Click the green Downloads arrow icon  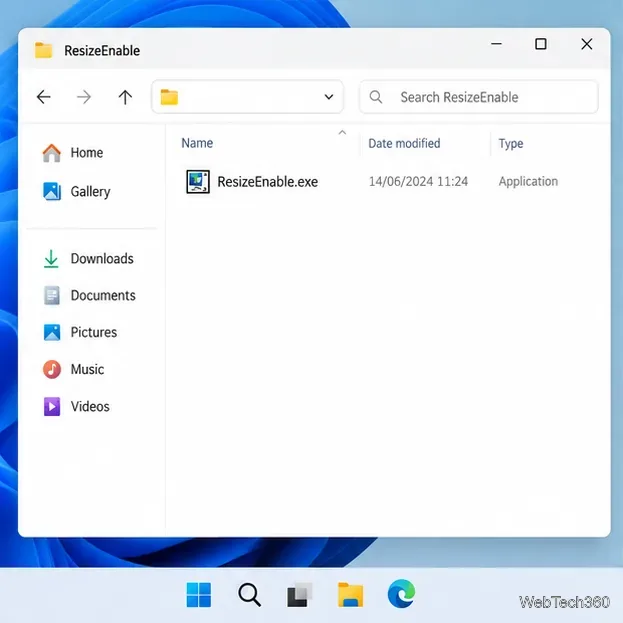pyautogui.click(x=51, y=259)
